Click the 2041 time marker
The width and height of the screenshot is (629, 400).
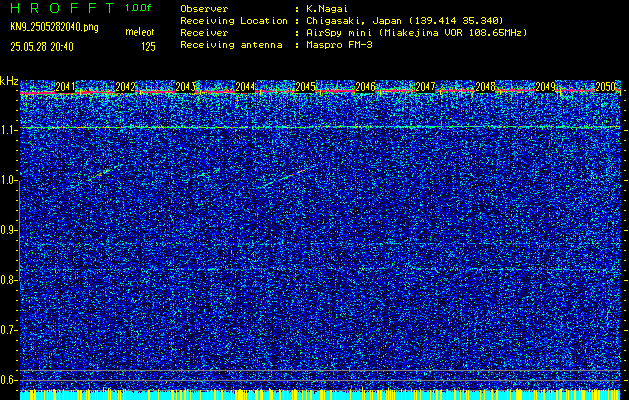65,86
